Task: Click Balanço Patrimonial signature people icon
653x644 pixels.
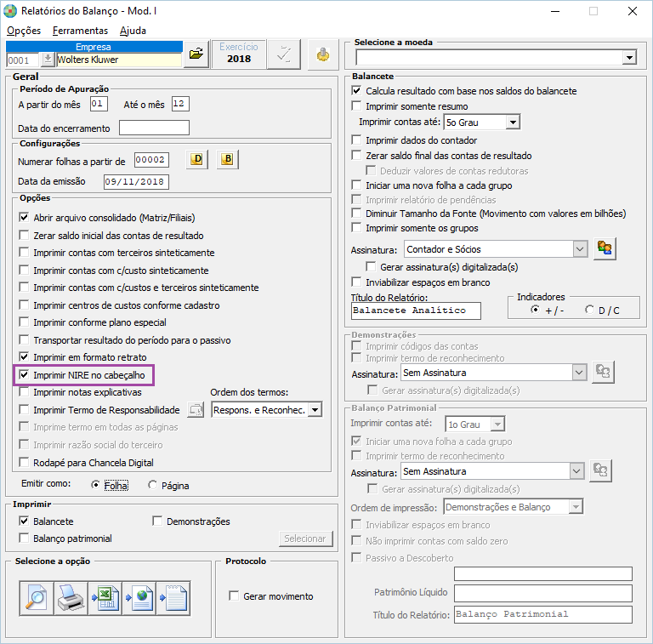Action: 600,470
